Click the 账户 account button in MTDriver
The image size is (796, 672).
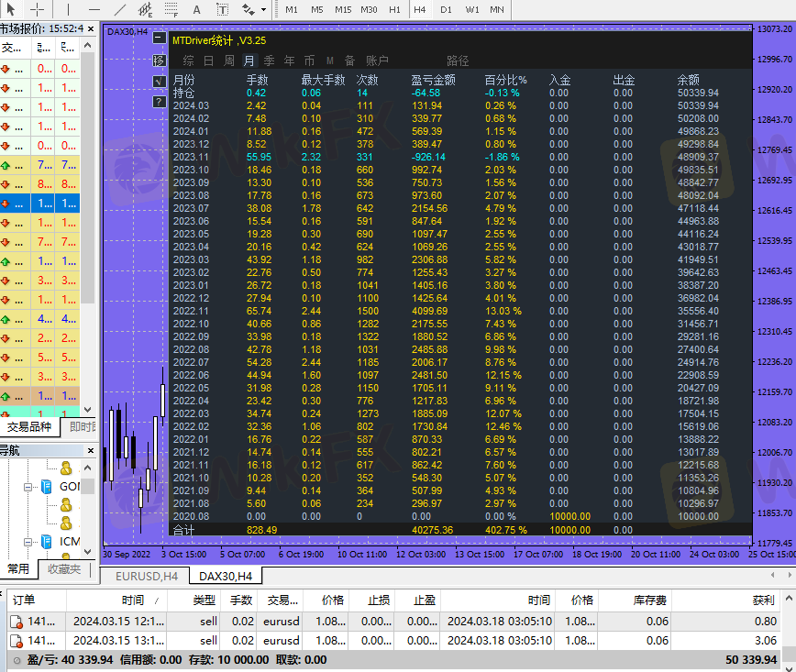(377, 61)
